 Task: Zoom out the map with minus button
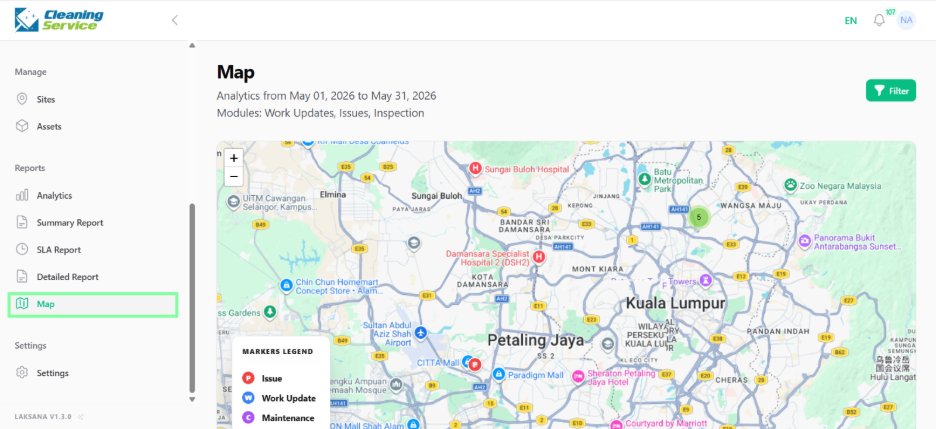[x=234, y=177]
